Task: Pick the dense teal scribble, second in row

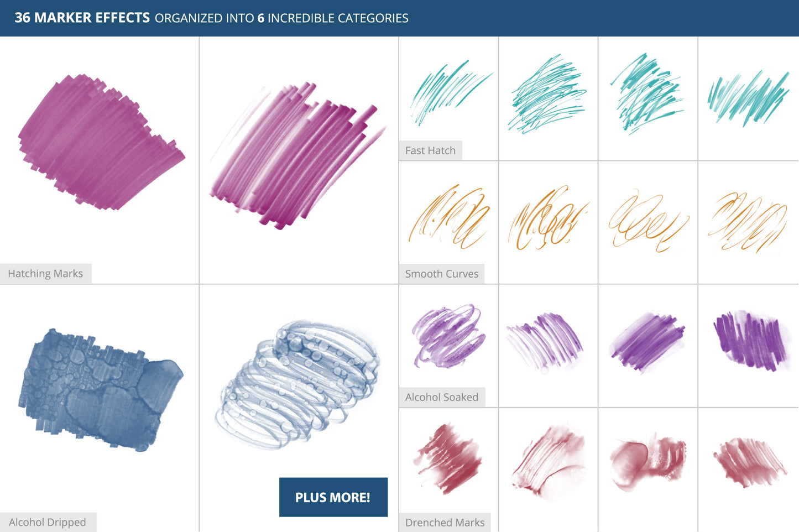Action: pos(547,94)
